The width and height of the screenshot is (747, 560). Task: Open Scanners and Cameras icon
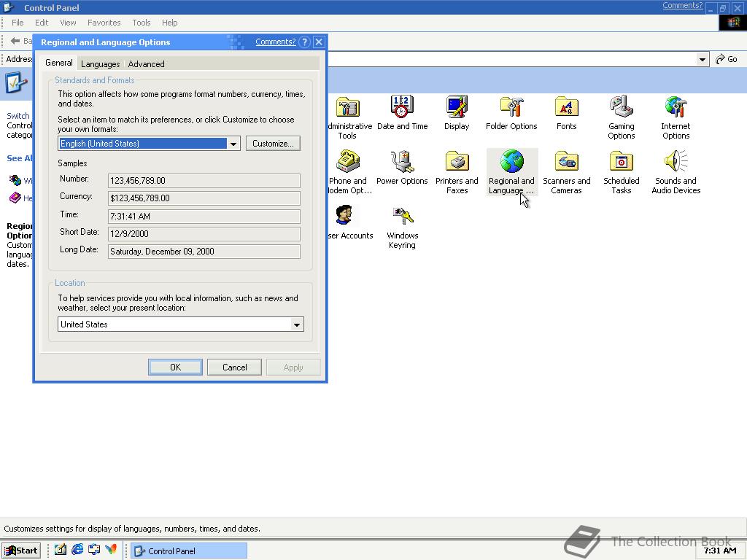566,161
